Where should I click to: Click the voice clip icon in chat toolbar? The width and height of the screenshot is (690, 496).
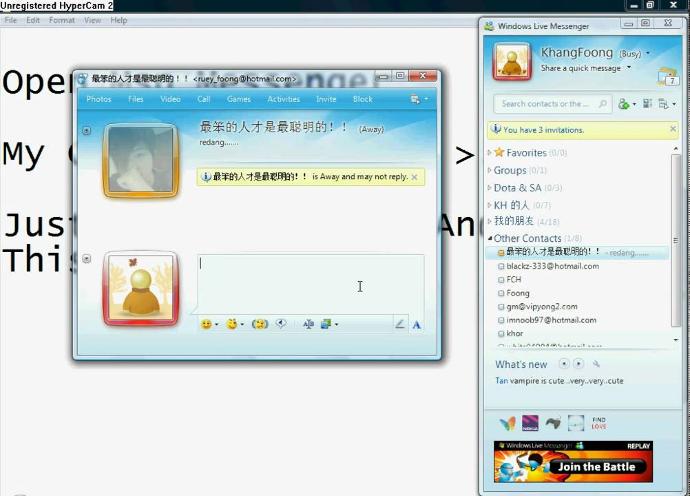(281, 324)
